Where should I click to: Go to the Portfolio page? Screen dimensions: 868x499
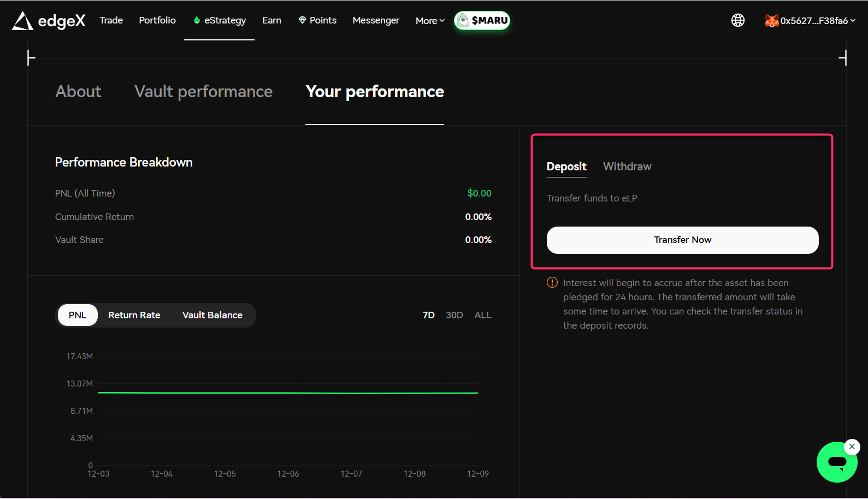pos(157,20)
